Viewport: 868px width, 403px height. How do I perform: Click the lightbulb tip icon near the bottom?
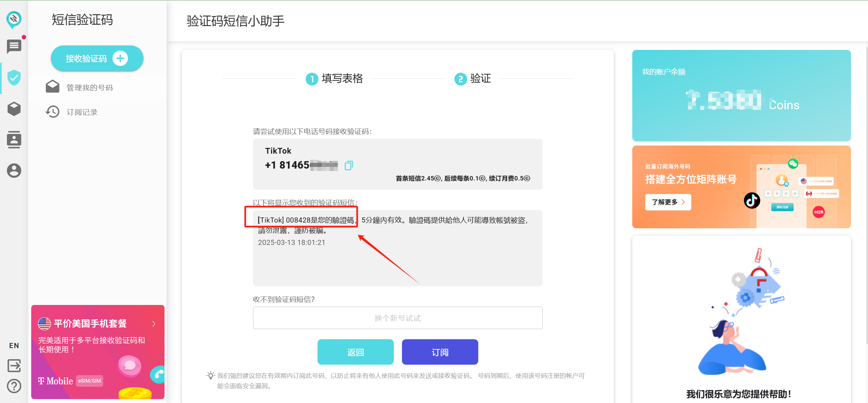(x=211, y=376)
